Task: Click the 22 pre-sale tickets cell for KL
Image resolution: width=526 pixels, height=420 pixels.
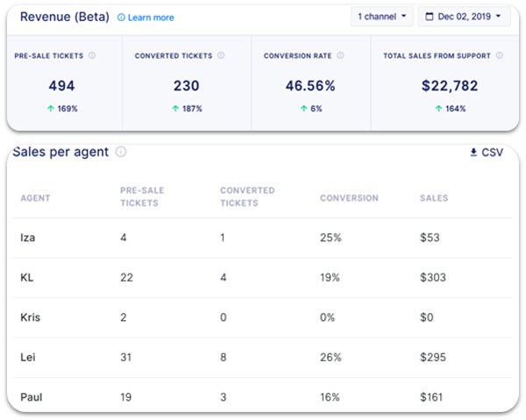Action: click(x=126, y=277)
